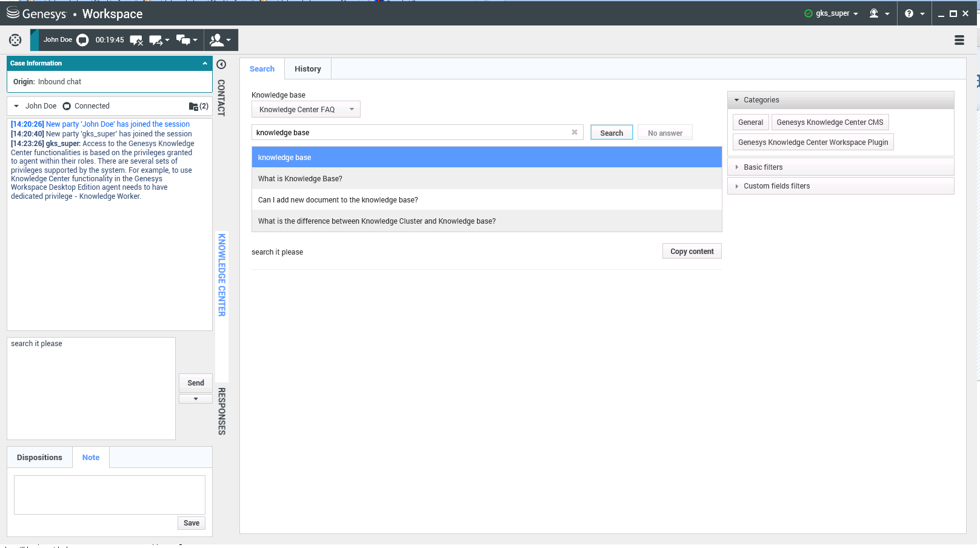
Task: Click the contact party action icon
Action: pyautogui.click(x=220, y=41)
